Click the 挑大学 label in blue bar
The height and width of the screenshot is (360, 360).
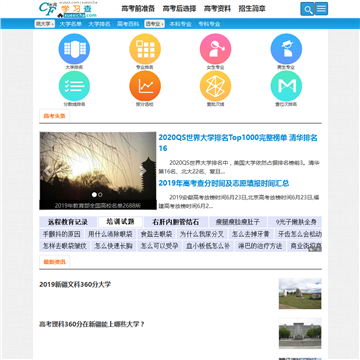pos(45,24)
